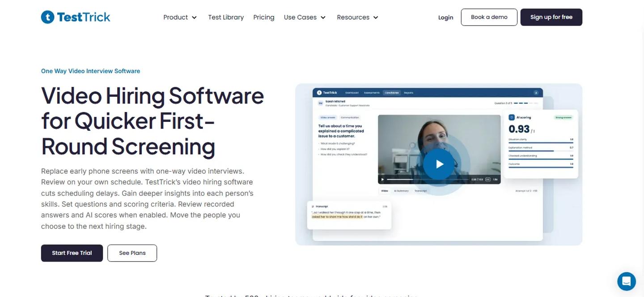Select the Video tab below the player
Viewport: 644px width, 297px height.
384,191
